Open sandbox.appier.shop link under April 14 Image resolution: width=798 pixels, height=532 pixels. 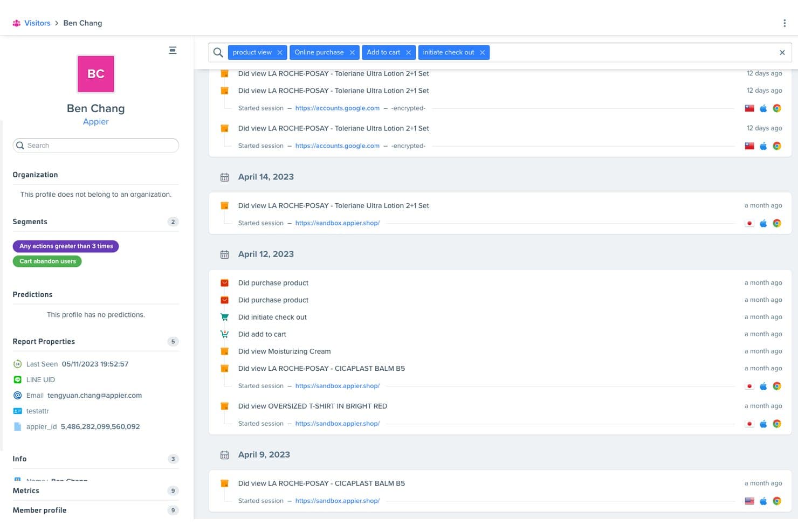tap(337, 223)
